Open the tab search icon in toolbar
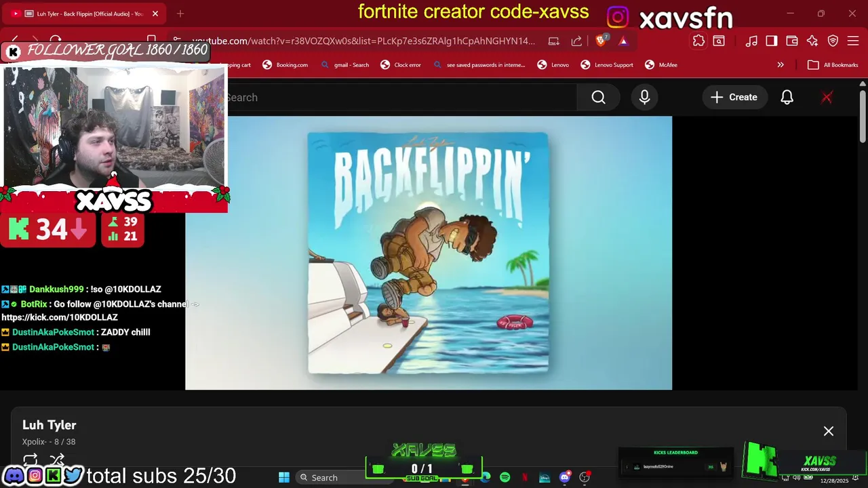The width and height of the screenshot is (868, 488). [x=719, y=41]
